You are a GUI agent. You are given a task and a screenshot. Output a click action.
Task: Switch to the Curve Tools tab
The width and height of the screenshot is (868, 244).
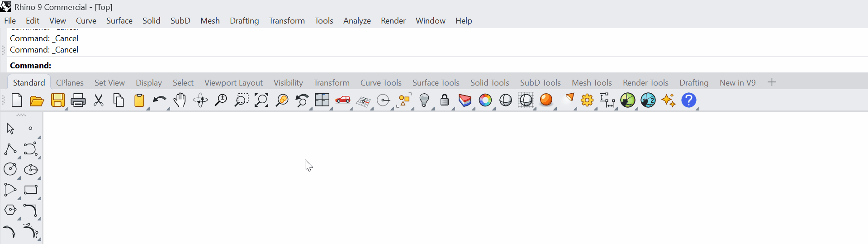(x=381, y=83)
